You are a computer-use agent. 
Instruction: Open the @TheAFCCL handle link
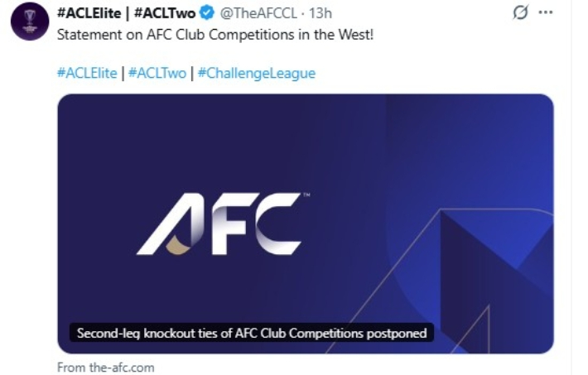pos(258,13)
